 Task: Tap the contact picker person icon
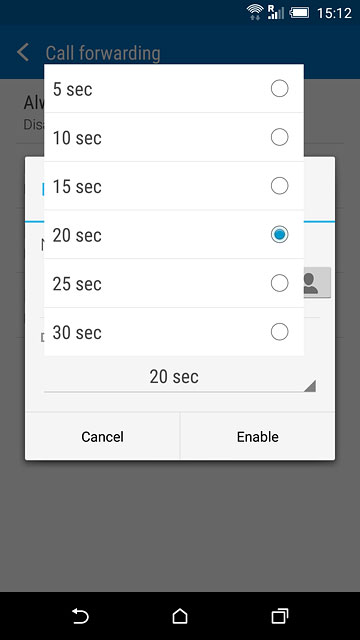tap(317, 283)
